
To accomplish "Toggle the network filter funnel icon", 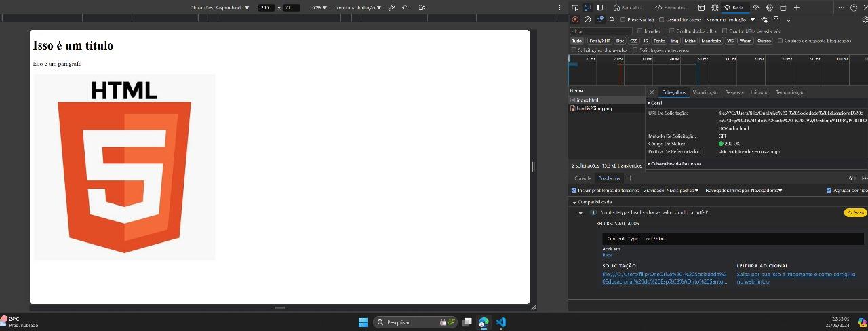I will click(x=600, y=20).
